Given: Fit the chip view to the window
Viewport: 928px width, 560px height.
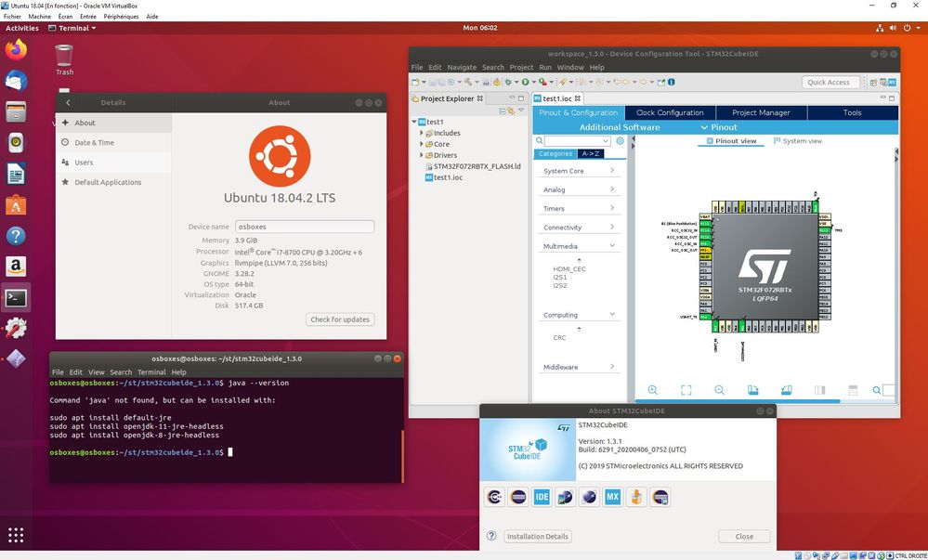Looking at the screenshot, I should pos(686,390).
